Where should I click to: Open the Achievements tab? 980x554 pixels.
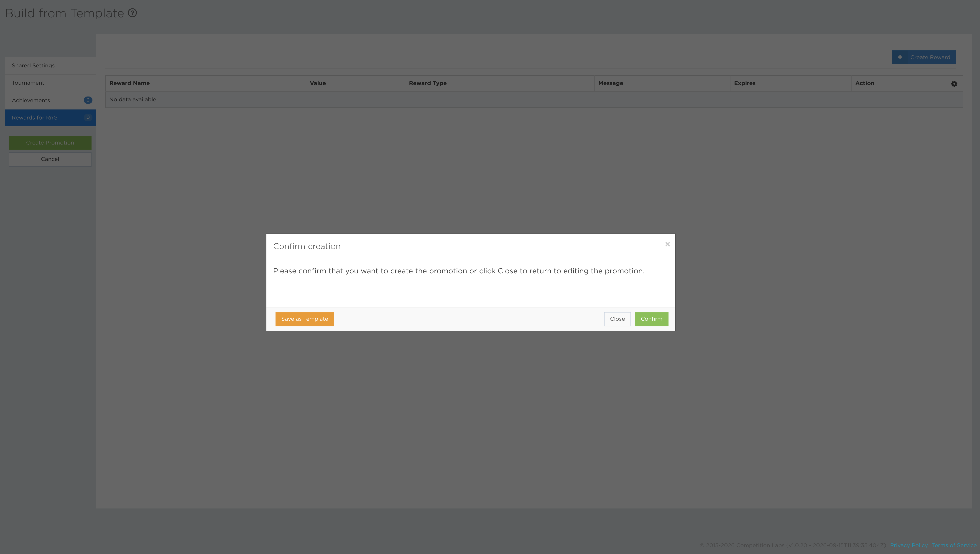[x=50, y=100]
